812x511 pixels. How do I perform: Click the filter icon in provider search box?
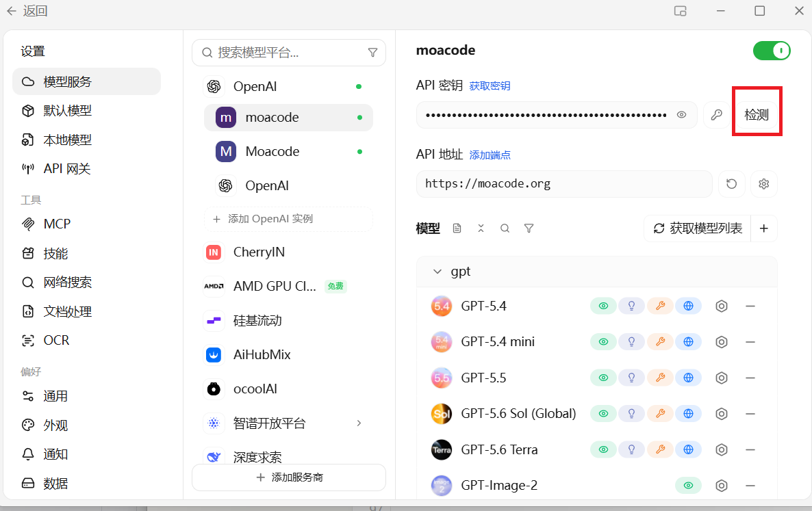click(372, 53)
